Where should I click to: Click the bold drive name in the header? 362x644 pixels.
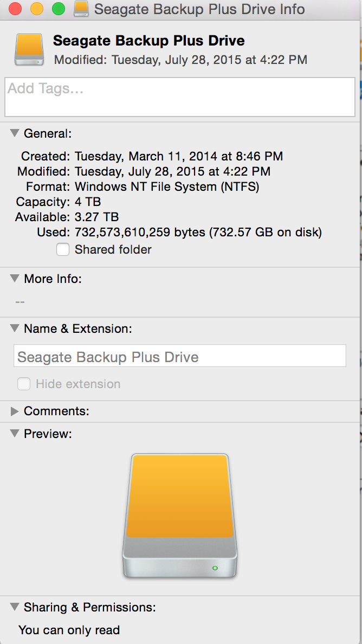tap(148, 40)
